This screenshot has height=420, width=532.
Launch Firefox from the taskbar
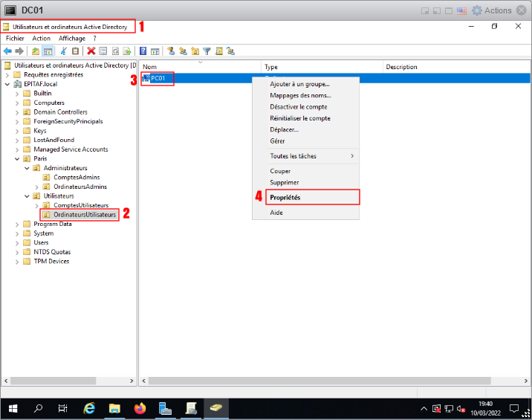click(140, 408)
